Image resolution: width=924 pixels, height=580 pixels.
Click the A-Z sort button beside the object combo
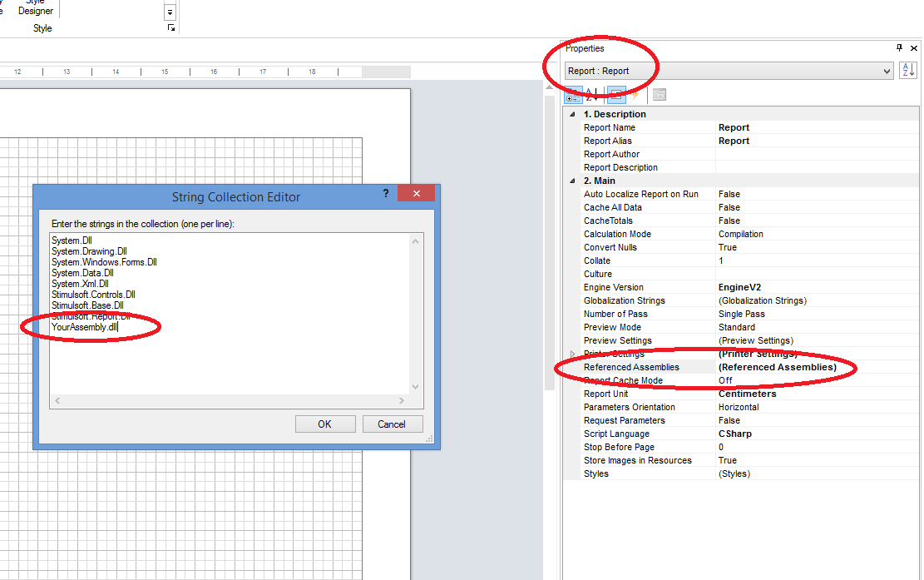tap(908, 70)
